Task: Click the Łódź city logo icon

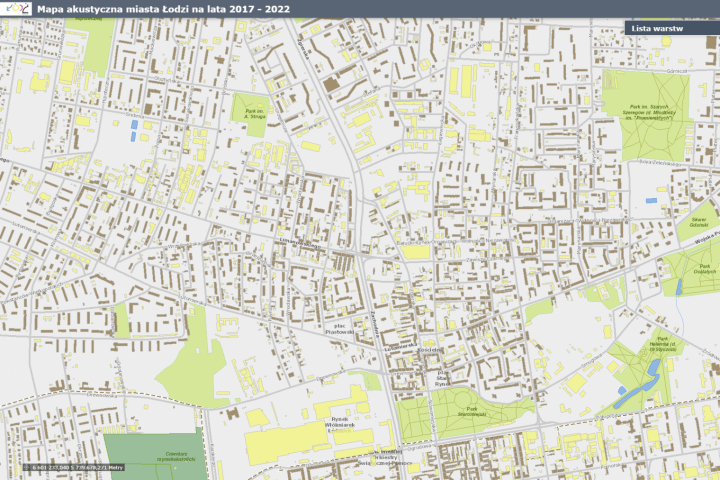Action: pos(16,8)
